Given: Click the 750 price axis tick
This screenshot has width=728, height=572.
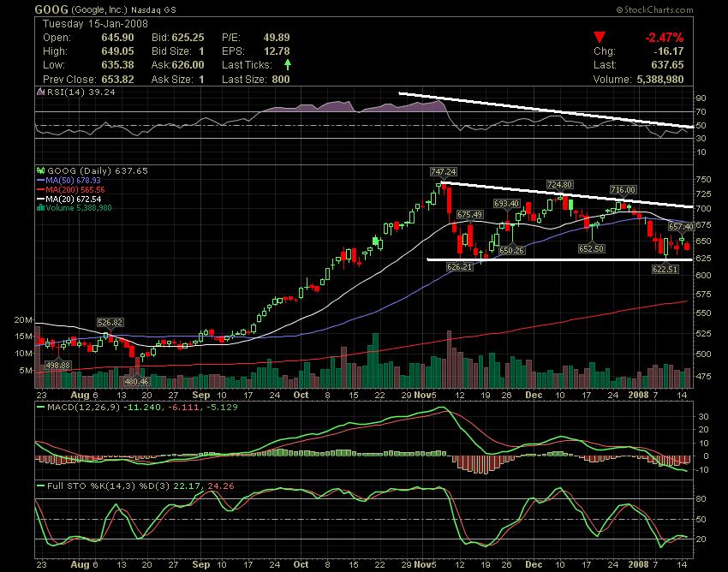Looking at the screenshot, I should tap(704, 179).
